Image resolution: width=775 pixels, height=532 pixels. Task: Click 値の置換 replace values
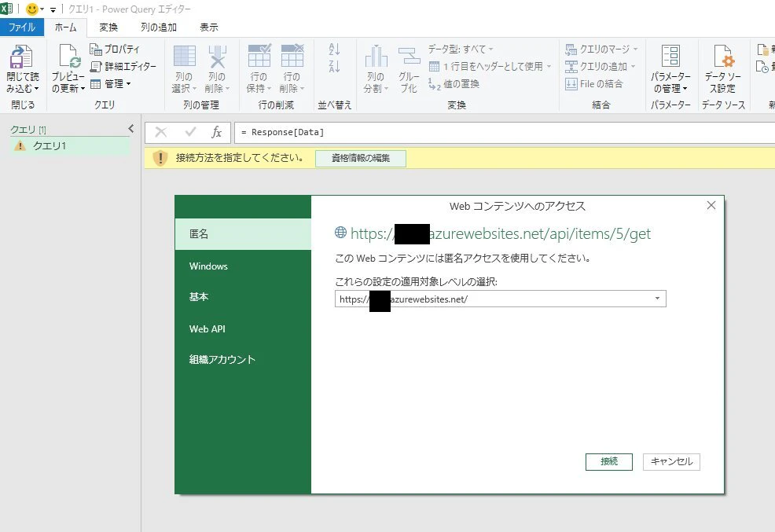coord(454,84)
